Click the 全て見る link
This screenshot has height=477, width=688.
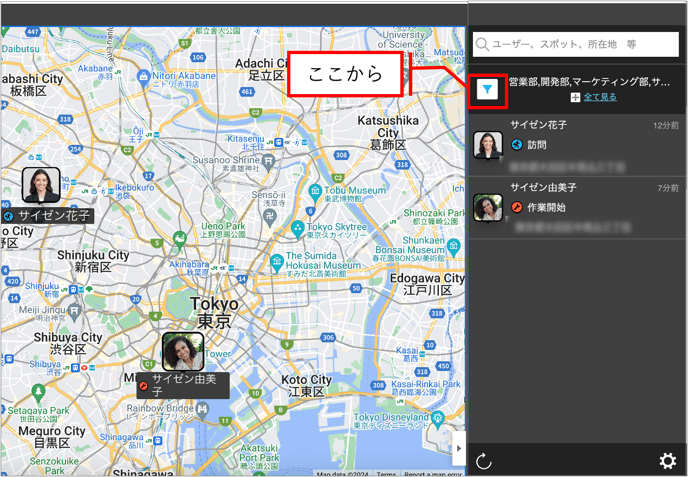(600, 97)
